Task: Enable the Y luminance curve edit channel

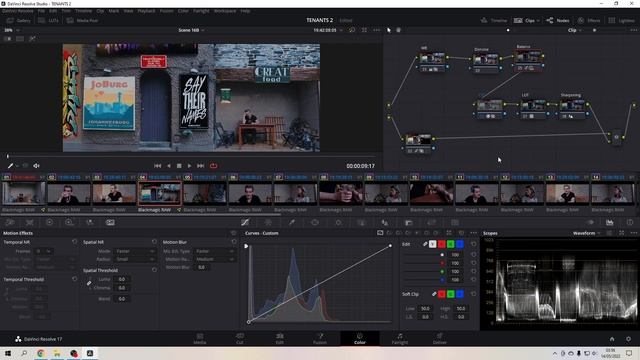Action: pyautogui.click(x=433, y=244)
